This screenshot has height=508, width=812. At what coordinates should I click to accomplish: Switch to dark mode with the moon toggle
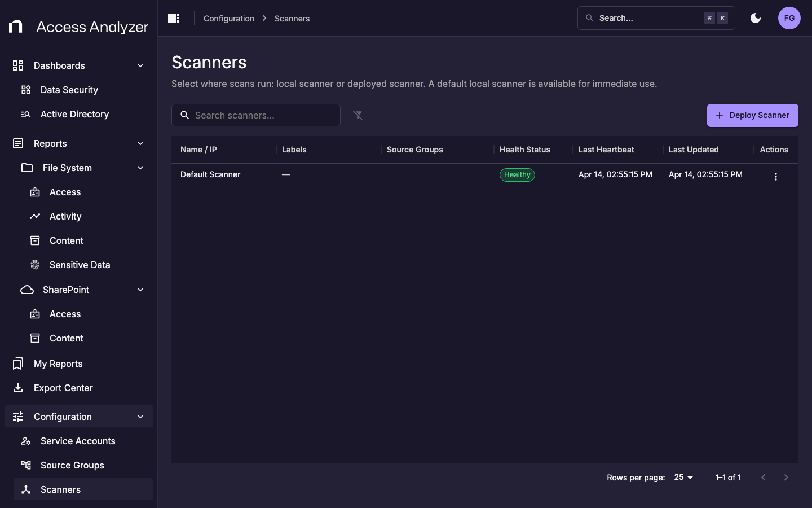pyautogui.click(x=756, y=18)
